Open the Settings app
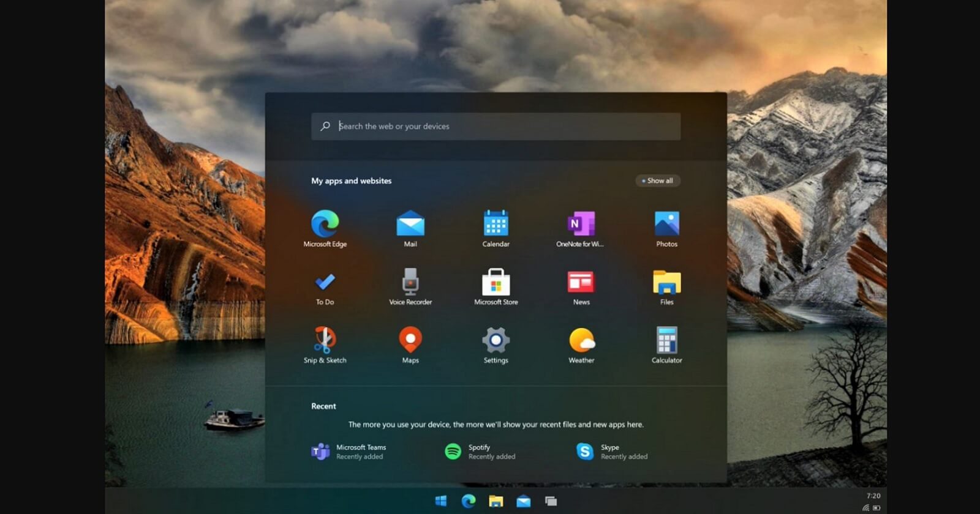Screen dimensions: 980x514 (x=496, y=345)
